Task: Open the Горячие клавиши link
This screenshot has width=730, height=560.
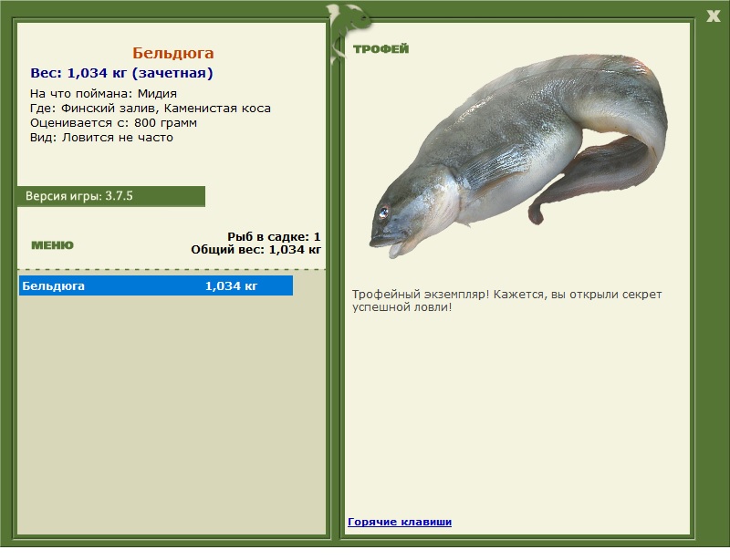Action: (400, 522)
